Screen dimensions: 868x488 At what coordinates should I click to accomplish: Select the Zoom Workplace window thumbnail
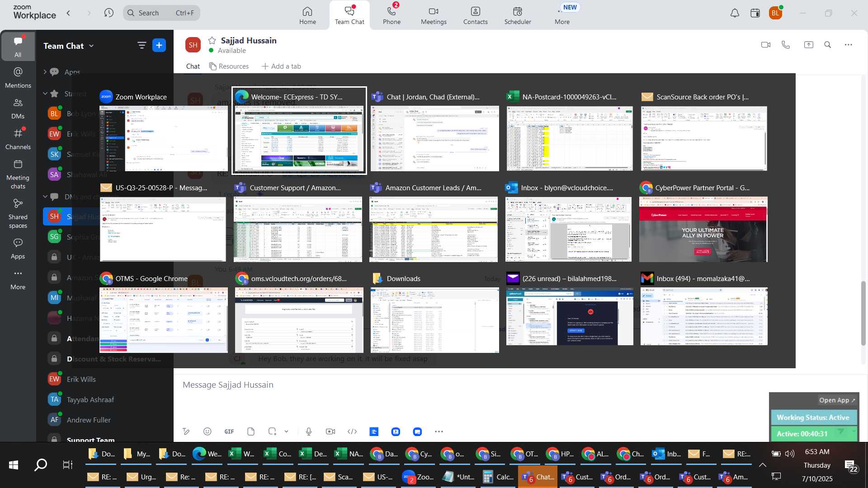pyautogui.click(x=163, y=132)
